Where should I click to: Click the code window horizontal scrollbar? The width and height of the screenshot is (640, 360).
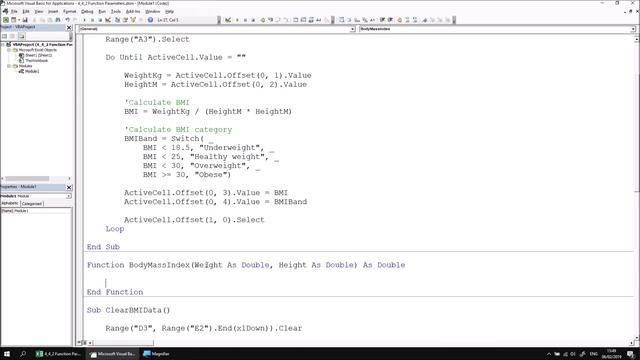tap(123, 343)
